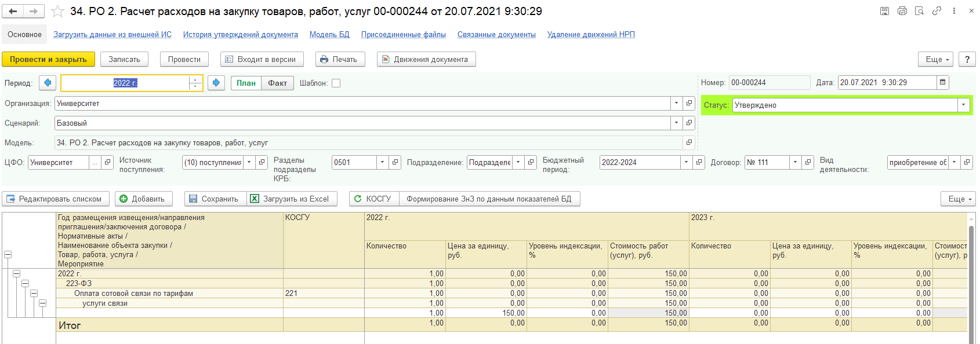The image size is (980, 344).
Task: Shift period forward with blue right arrow
Action: tap(216, 83)
